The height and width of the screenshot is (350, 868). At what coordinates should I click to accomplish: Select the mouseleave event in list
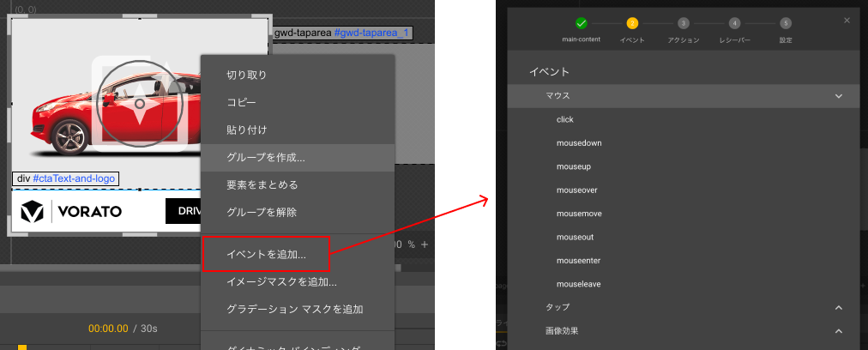tap(578, 284)
